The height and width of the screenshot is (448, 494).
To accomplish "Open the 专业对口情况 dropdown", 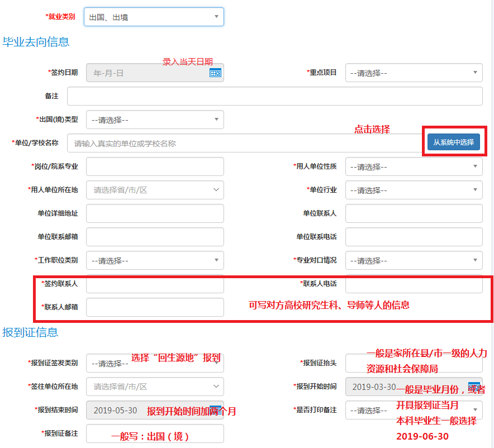I will click(x=414, y=260).
